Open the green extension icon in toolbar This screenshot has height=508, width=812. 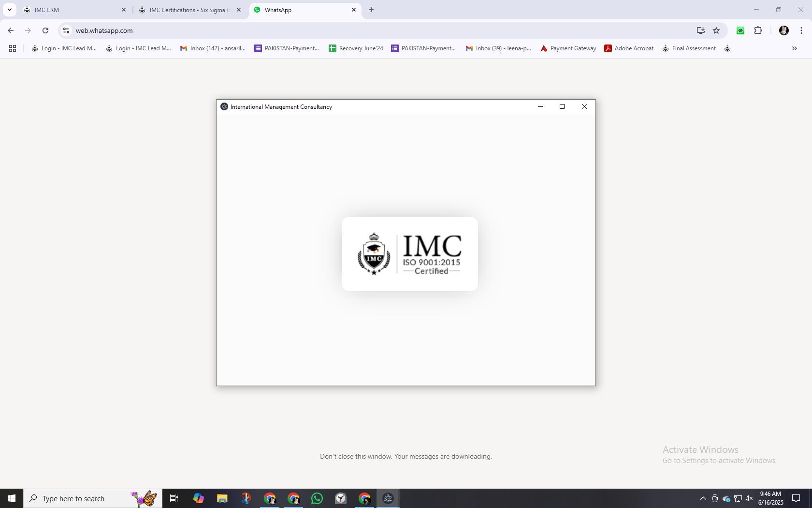point(740,30)
